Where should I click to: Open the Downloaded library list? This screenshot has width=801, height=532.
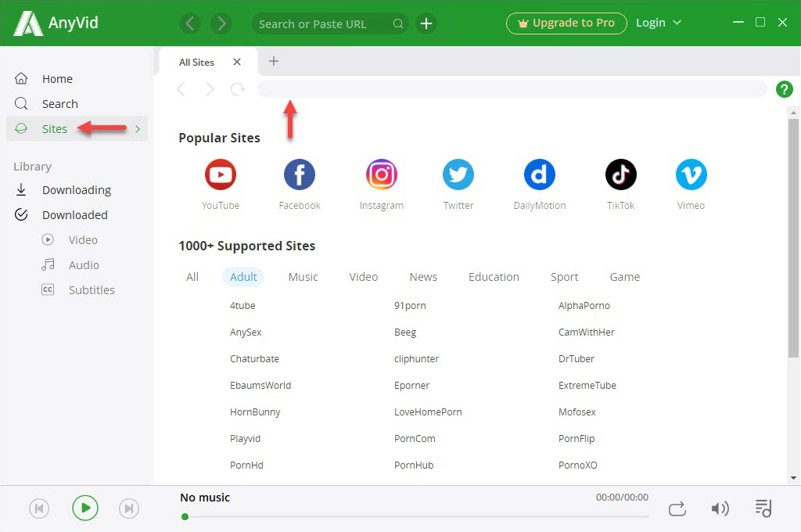77,215
